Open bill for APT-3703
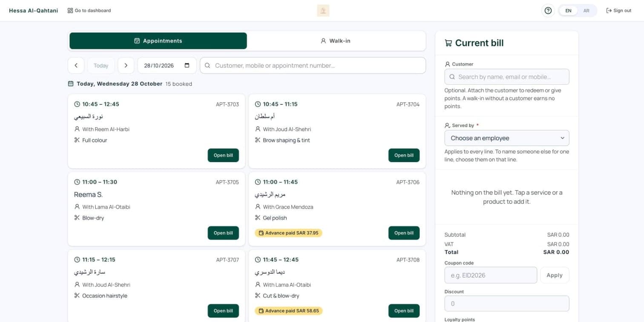Viewport: 644px width, 322px height. [x=223, y=155]
